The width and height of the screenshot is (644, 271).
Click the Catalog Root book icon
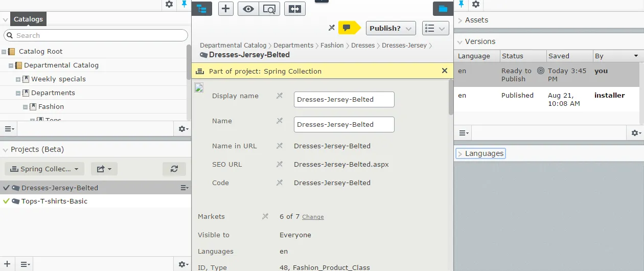coord(12,51)
